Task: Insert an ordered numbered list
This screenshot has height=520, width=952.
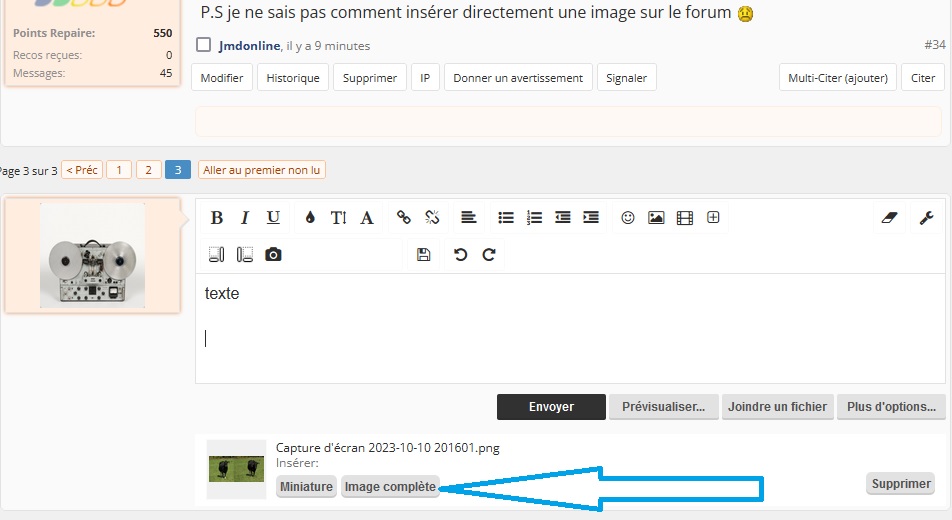Action: (x=534, y=217)
